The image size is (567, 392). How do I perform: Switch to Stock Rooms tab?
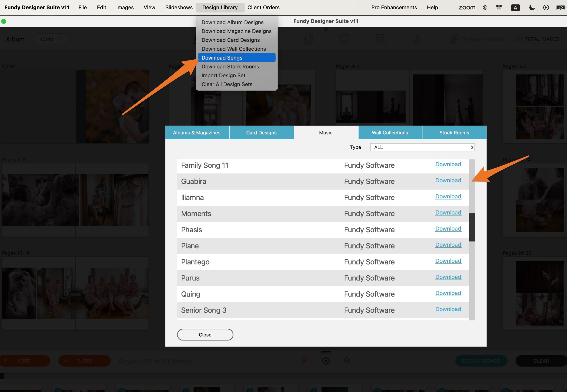(454, 133)
